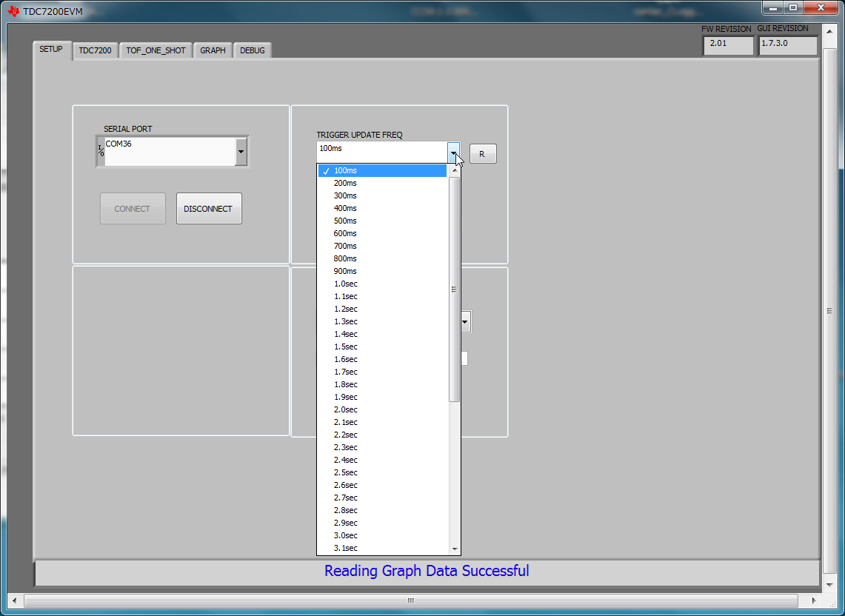Open the GRAPH tab
This screenshot has width=845, height=616.
point(213,50)
